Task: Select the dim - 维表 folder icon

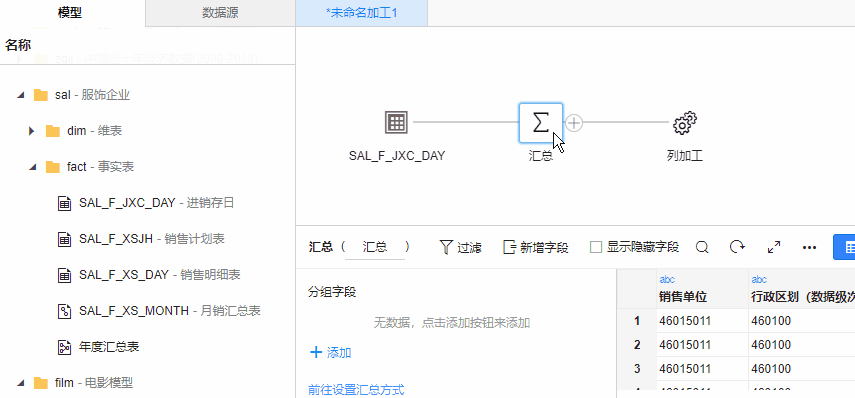Action: click(53, 131)
